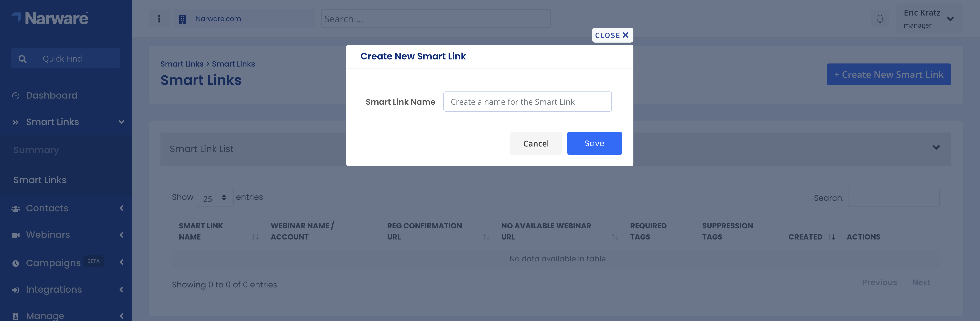Sort by Smart Link Name arrows
Screen dimensions: 980x321
tap(255, 236)
